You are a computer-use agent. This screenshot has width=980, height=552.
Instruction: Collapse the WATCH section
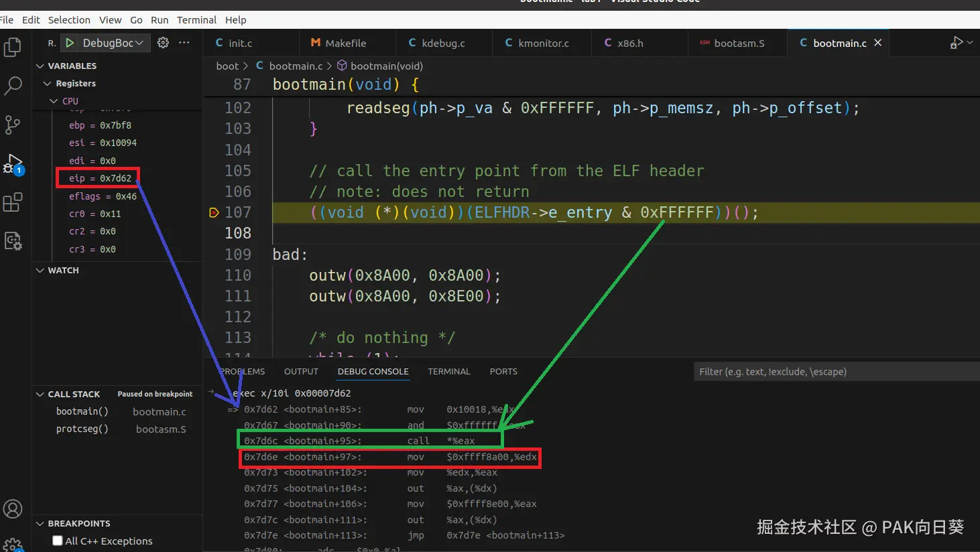(x=40, y=270)
